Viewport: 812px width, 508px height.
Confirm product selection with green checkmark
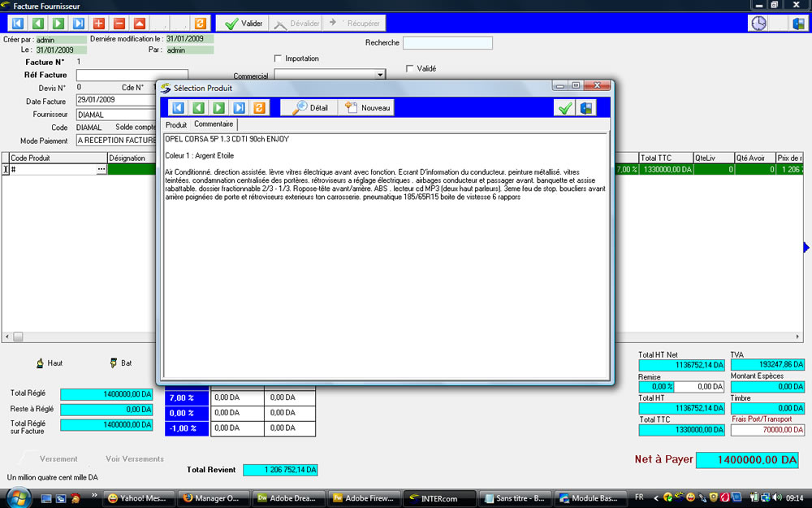click(564, 108)
